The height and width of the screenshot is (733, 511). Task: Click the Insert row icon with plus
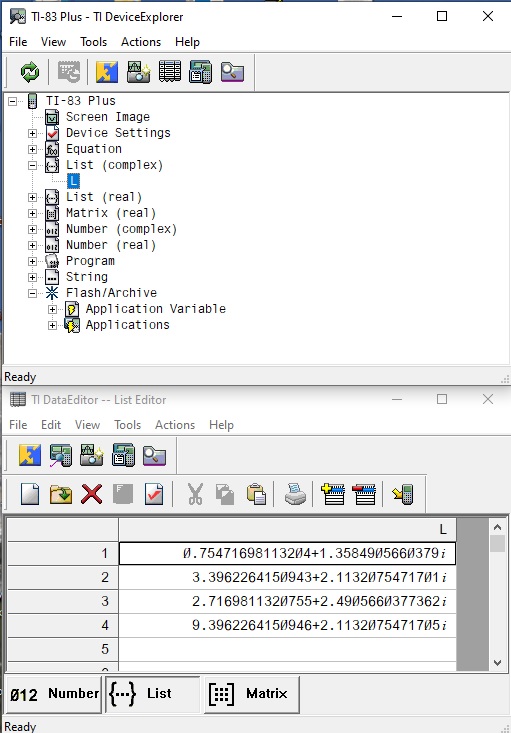coord(333,494)
